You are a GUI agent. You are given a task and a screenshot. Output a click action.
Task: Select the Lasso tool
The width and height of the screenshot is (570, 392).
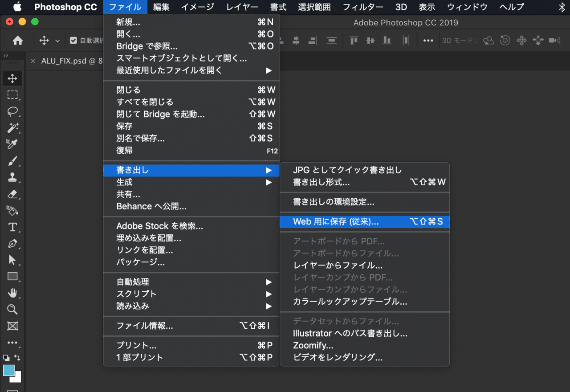12,112
